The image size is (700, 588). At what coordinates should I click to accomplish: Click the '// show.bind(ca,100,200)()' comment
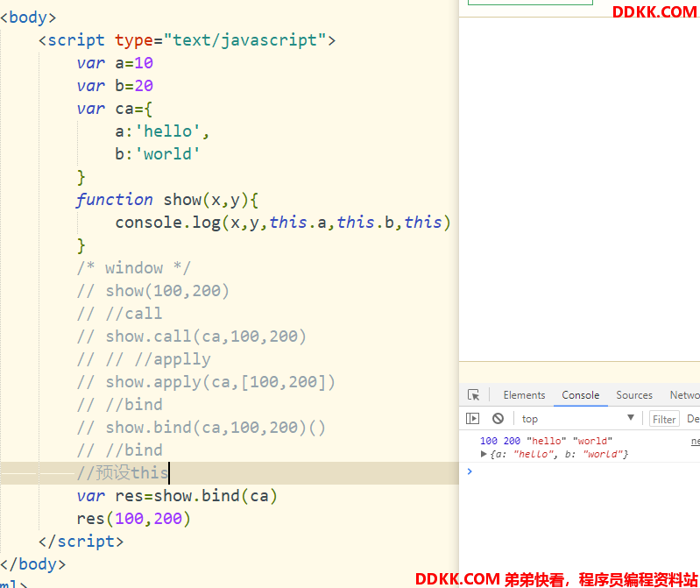[x=202, y=428]
